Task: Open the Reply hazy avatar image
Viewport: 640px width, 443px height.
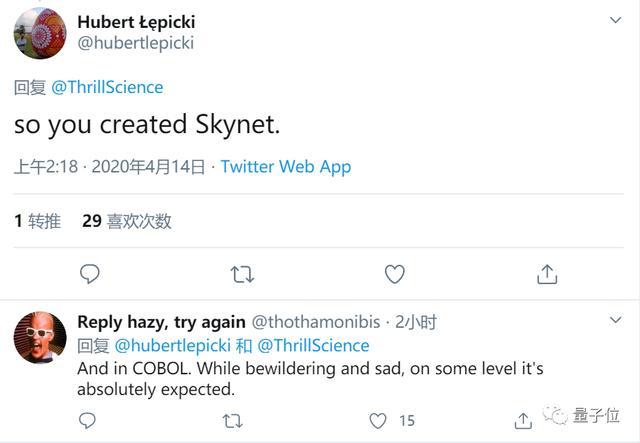Action: click(x=40, y=337)
